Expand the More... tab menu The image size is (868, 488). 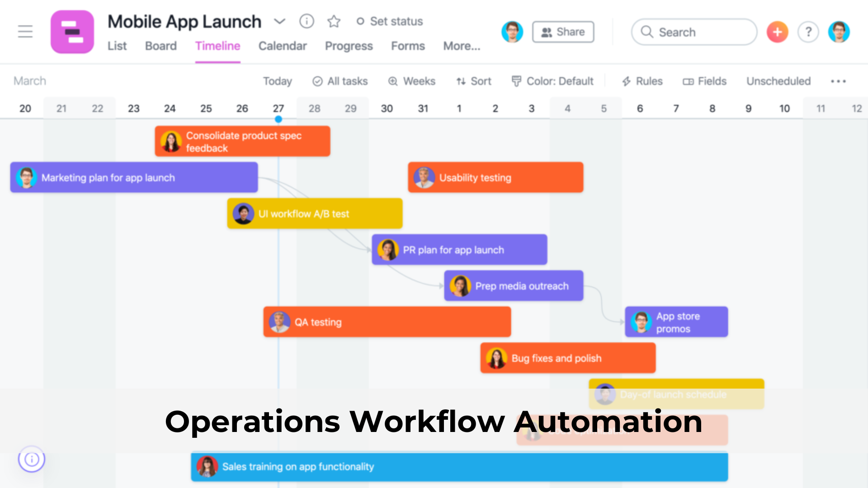click(x=462, y=46)
